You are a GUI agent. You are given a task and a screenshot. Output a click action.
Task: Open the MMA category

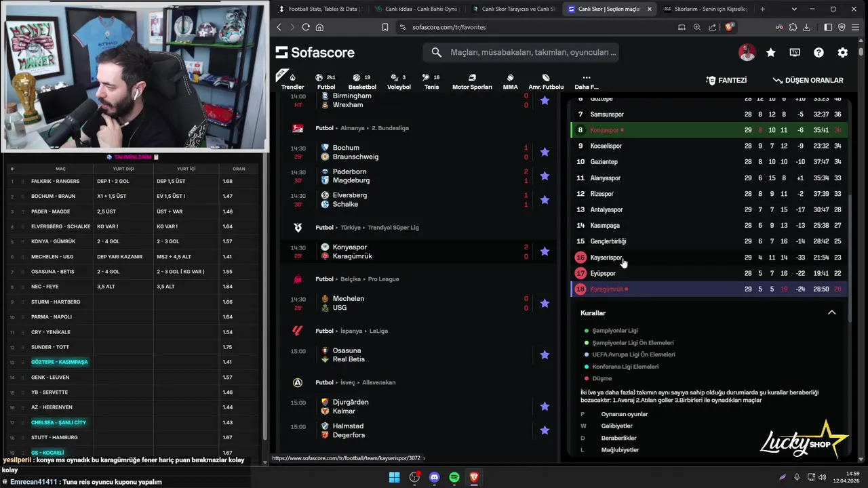tap(510, 81)
